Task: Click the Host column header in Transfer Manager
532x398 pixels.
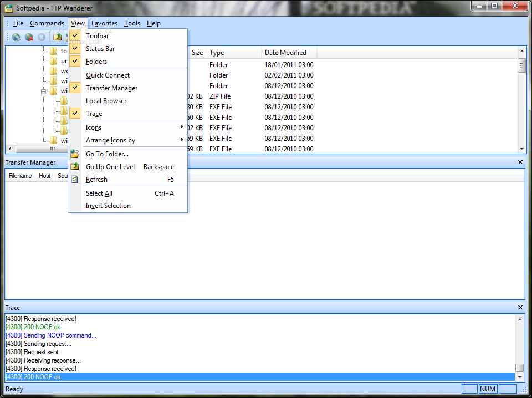Action: [44, 176]
